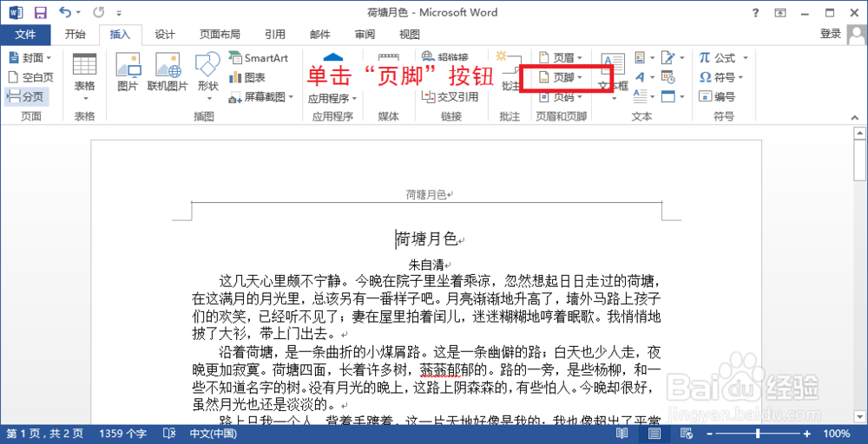
Task: Click the 联机图片 (Online Pictures) icon
Action: pyautogui.click(x=168, y=72)
